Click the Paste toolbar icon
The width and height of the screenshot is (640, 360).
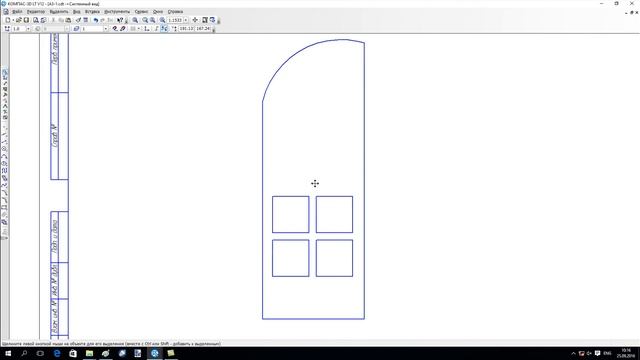(x=68, y=20)
